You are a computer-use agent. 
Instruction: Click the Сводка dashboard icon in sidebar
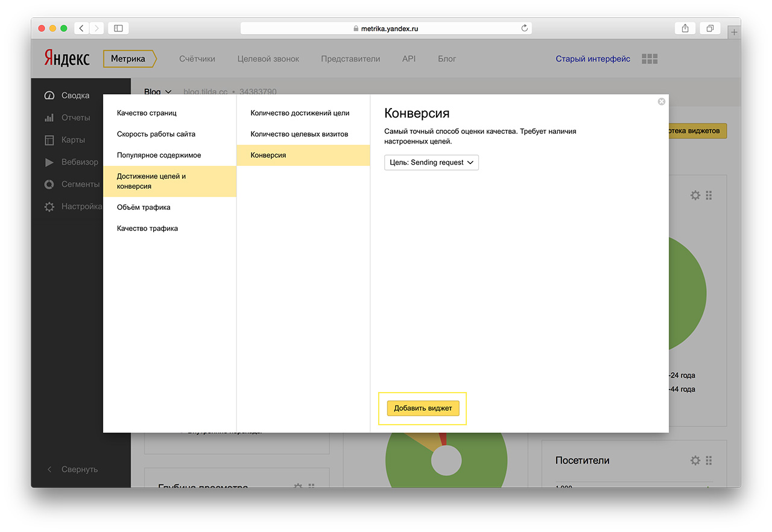pyautogui.click(x=49, y=95)
